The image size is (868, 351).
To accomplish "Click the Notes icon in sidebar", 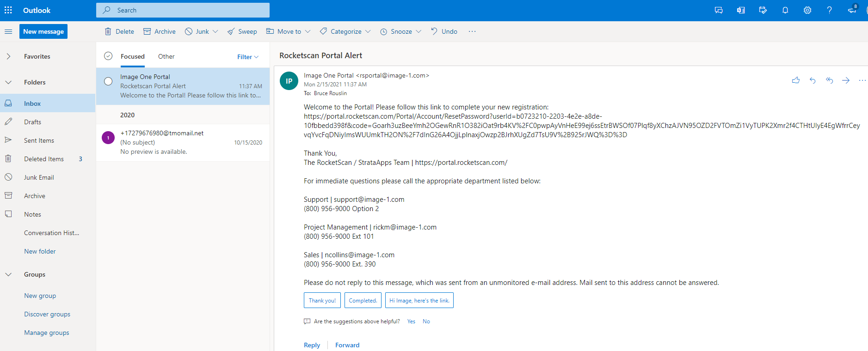I will click(x=8, y=214).
